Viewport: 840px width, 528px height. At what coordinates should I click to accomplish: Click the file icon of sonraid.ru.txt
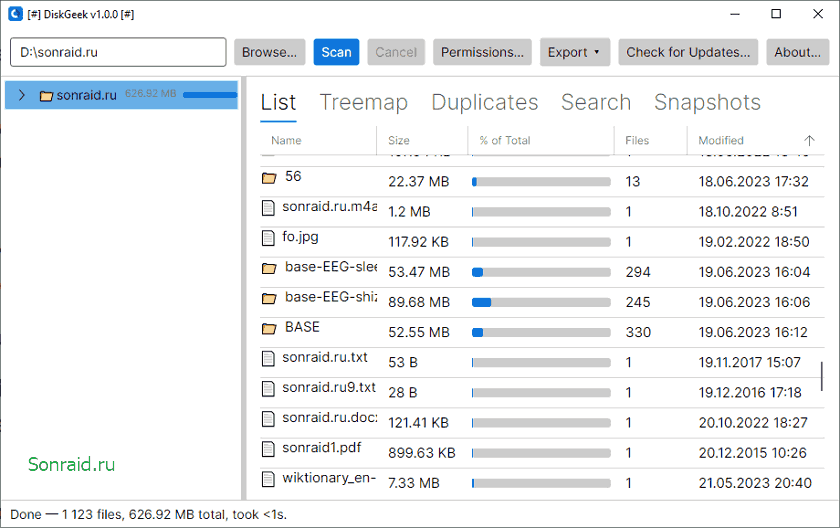pos(268,358)
